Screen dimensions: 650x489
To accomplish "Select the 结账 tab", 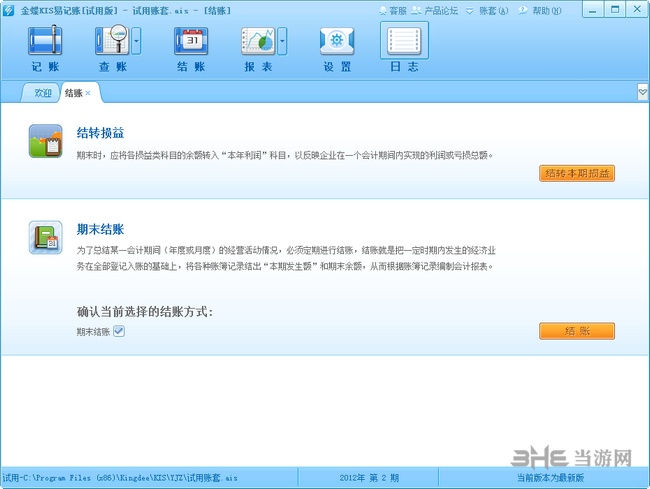I will pos(74,93).
